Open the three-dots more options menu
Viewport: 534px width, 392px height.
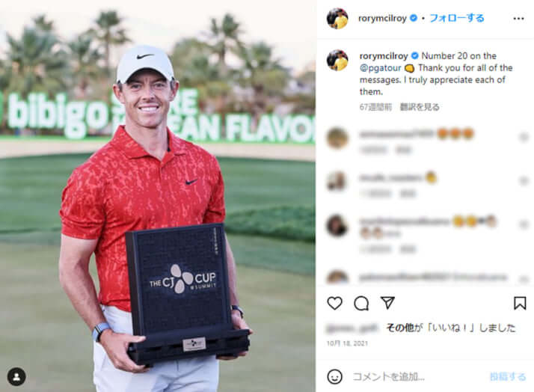518,19
